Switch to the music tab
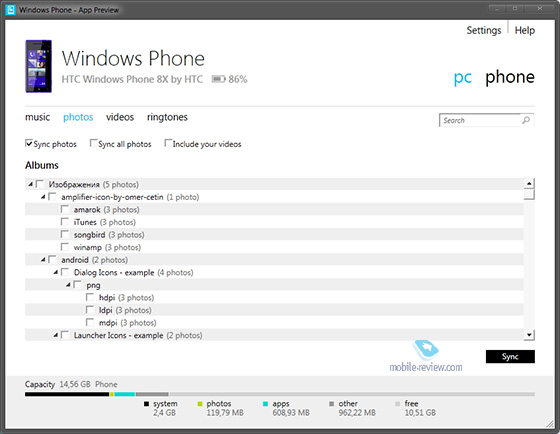The image size is (560, 434). 38,117
